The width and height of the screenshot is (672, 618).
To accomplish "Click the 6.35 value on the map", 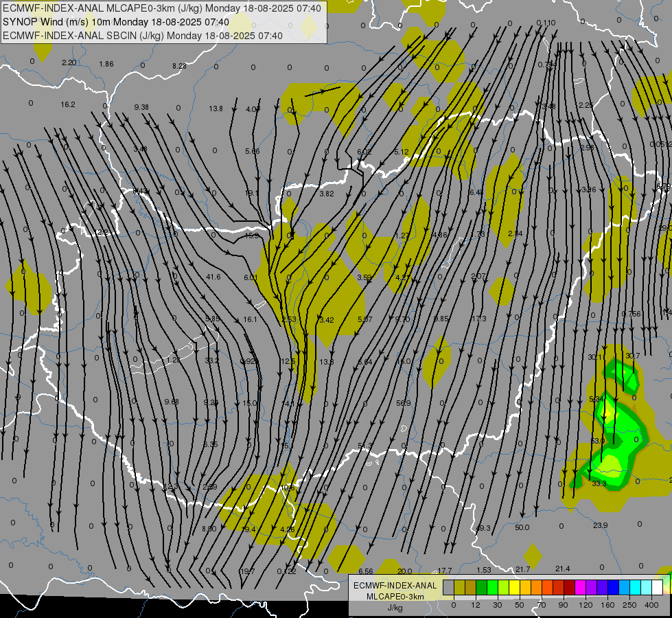I will (211, 445).
